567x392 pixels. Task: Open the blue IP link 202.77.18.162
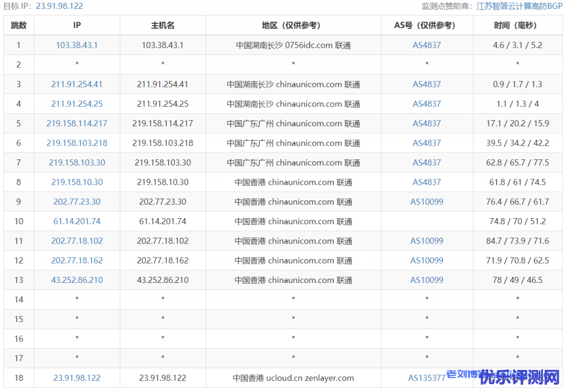[x=77, y=260]
